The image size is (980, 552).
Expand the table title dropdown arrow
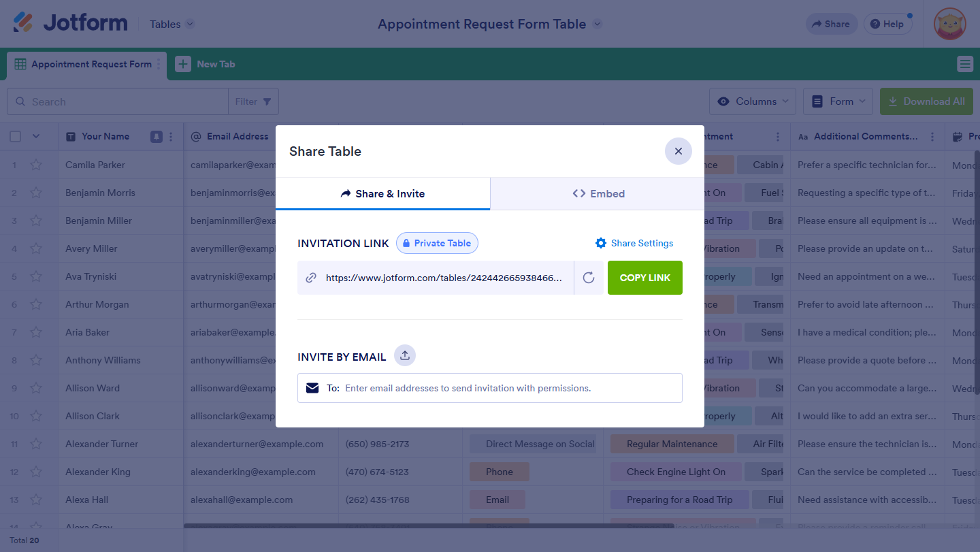tap(597, 24)
